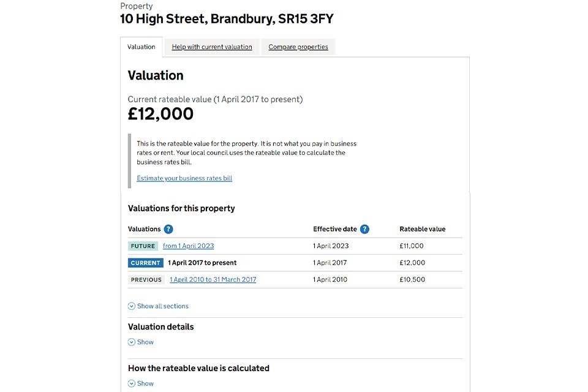Open Estimate your business rates bill link
The image size is (588, 392).
[x=184, y=178]
